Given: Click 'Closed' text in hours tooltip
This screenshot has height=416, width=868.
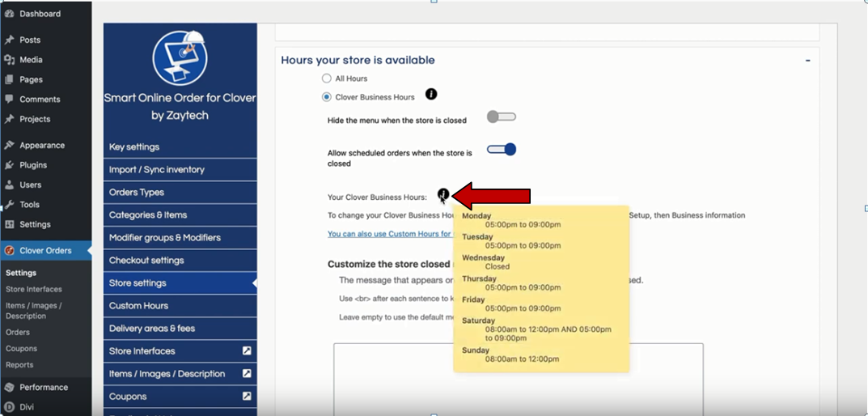Looking at the screenshot, I should click(x=498, y=266).
